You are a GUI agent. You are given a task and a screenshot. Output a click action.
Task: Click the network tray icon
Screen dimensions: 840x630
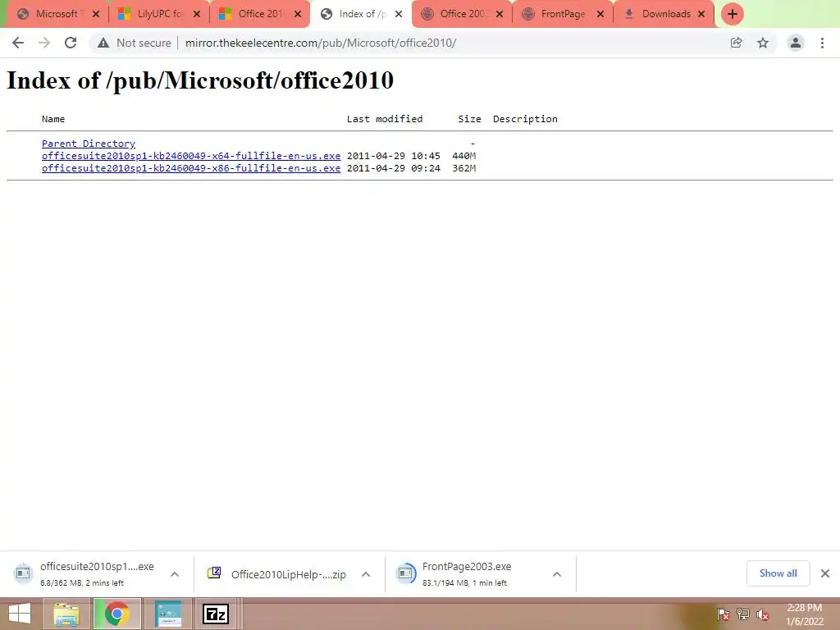[x=743, y=614]
